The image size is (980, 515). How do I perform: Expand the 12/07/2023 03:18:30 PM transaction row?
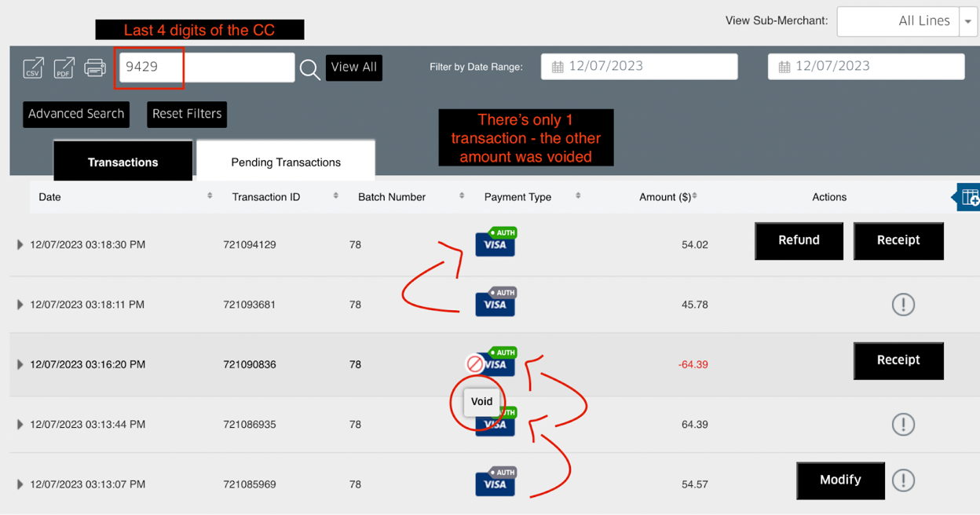pos(20,244)
